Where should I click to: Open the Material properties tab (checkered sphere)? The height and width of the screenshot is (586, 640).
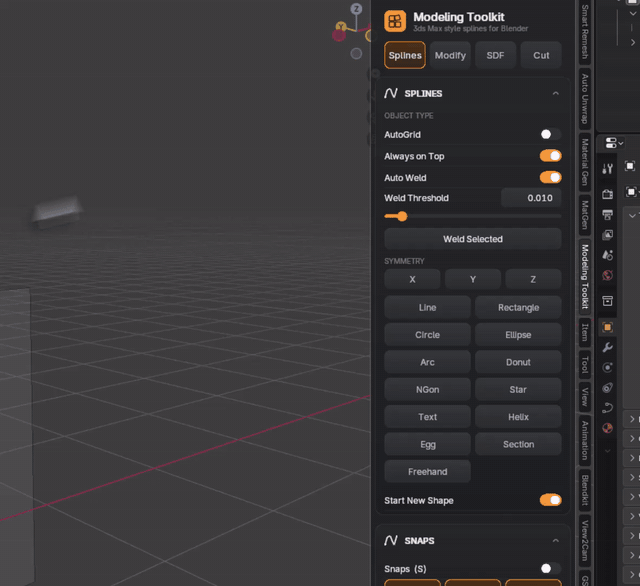(x=607, y=428)
